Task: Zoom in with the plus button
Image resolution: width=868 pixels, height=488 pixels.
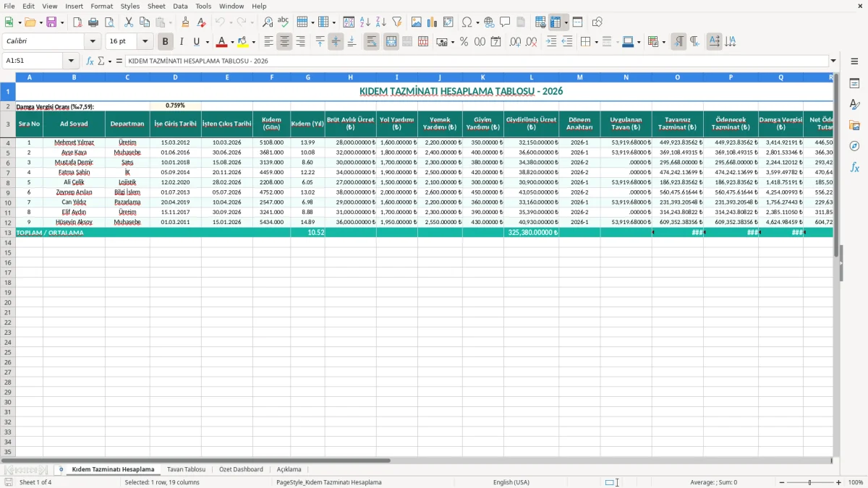Action: click(x=838, y=482)
